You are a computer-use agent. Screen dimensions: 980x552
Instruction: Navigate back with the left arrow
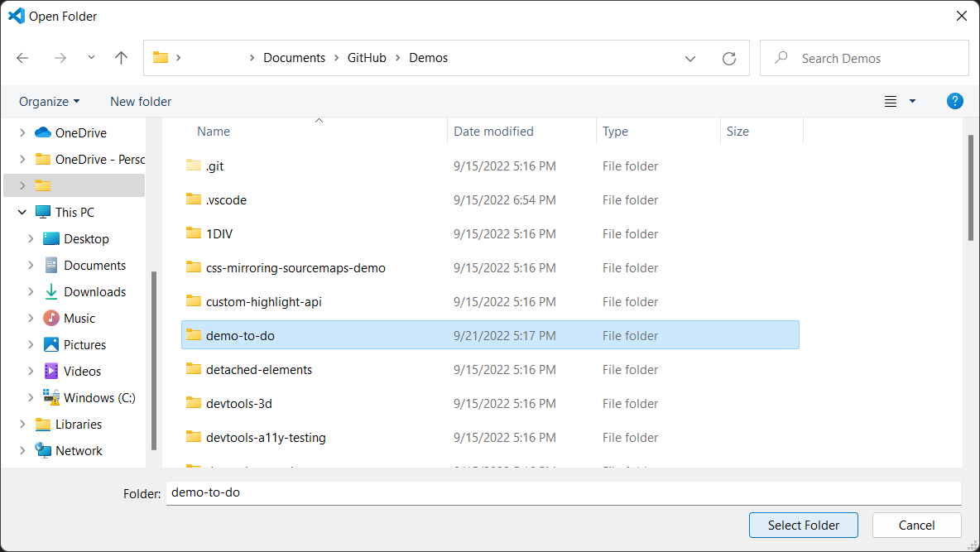tap(22, 58)
